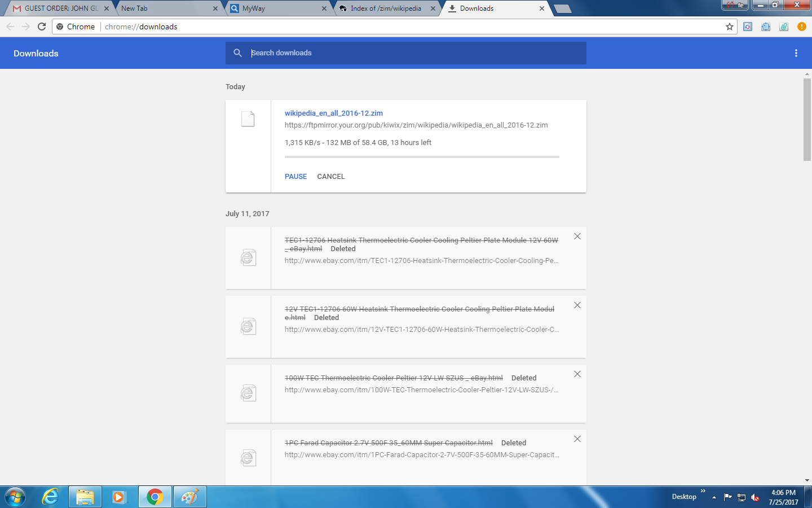Viewport: 812px width, 508px height.
Task: Open the three-dot Downloads options menu
Action: point(796,53)
